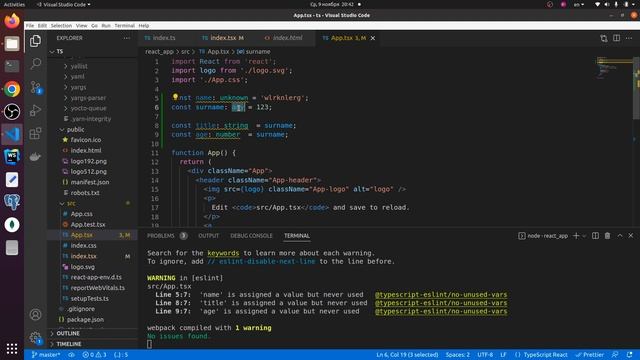Expand the yocto-queue folder
Screen dimensions: 640x360
point(88,108)
